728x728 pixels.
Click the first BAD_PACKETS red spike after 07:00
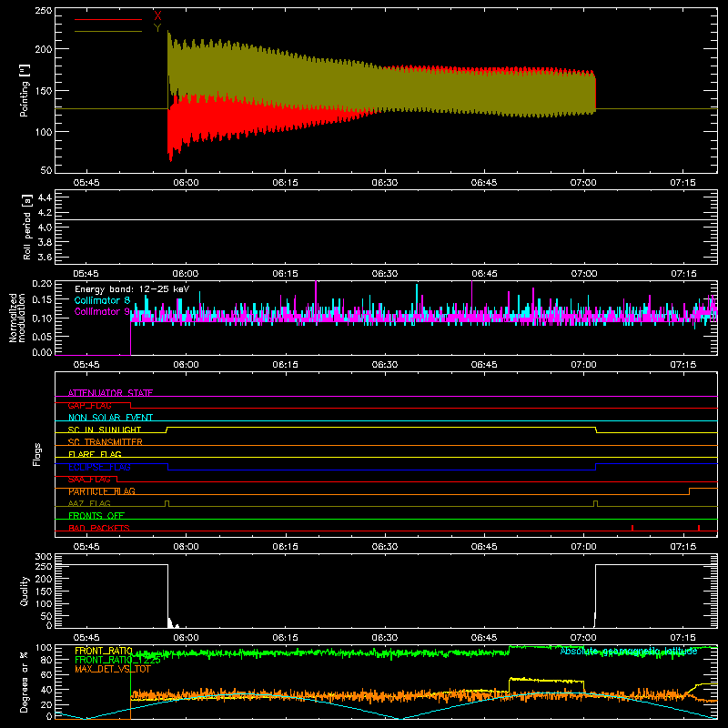point(632,528)
